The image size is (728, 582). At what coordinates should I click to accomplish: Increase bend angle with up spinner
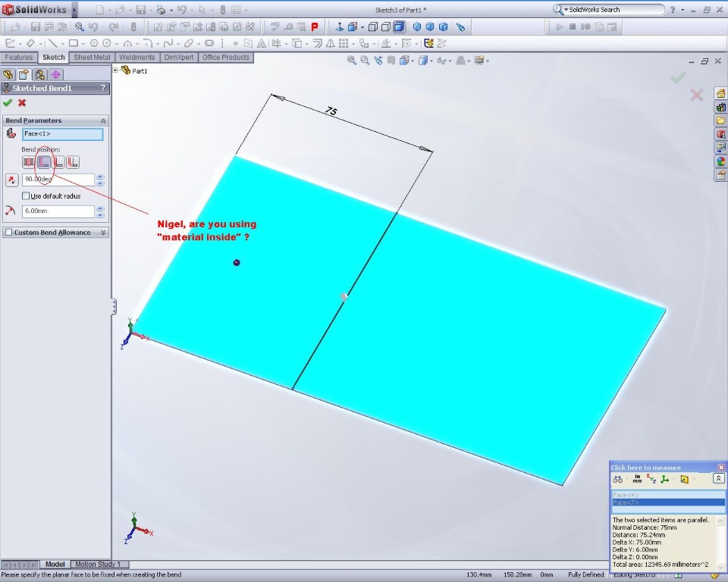[100, 177]
